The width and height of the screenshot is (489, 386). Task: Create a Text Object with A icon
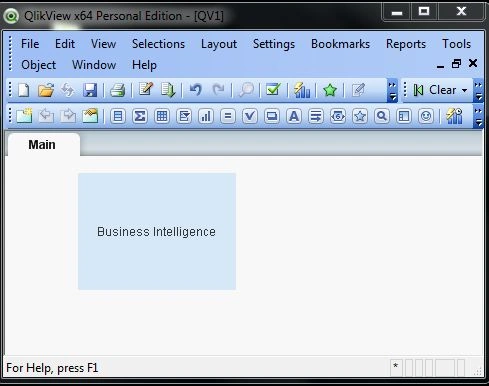pos(294,116)
